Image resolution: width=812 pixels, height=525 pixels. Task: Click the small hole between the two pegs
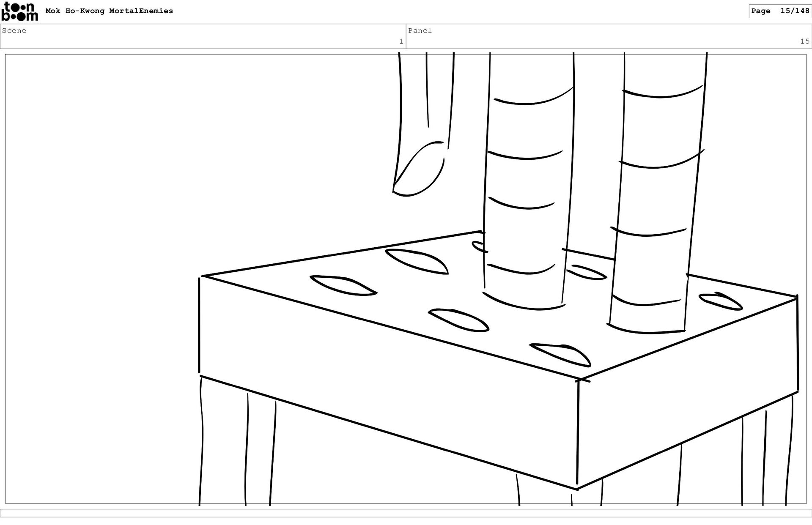pos(588,272)
